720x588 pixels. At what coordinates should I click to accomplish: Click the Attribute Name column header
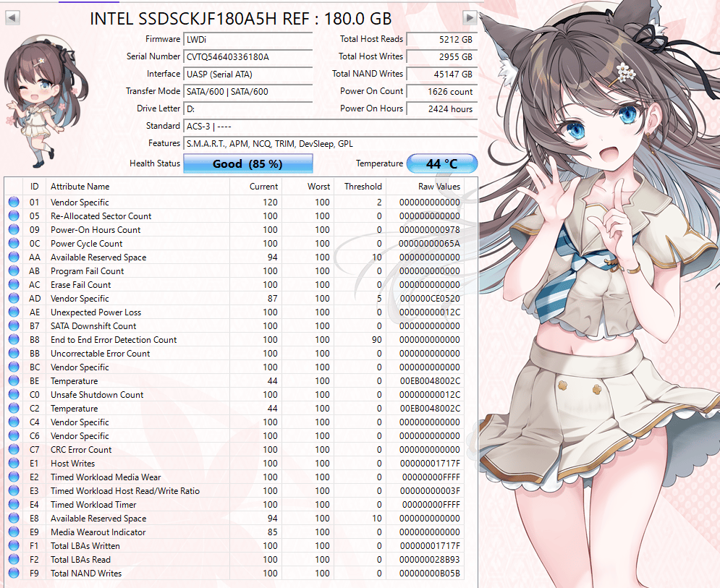click(x=137, y=187)
